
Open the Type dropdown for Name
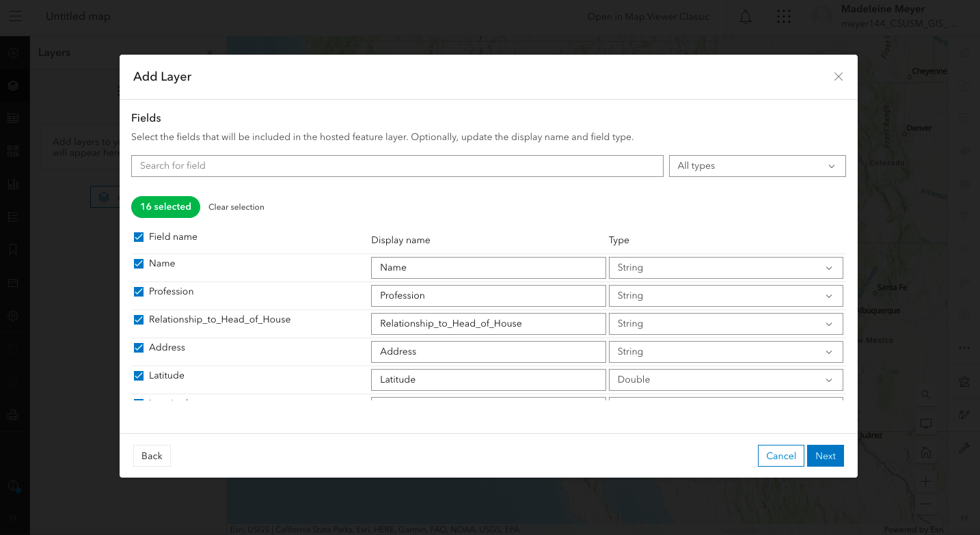[726, 268]
